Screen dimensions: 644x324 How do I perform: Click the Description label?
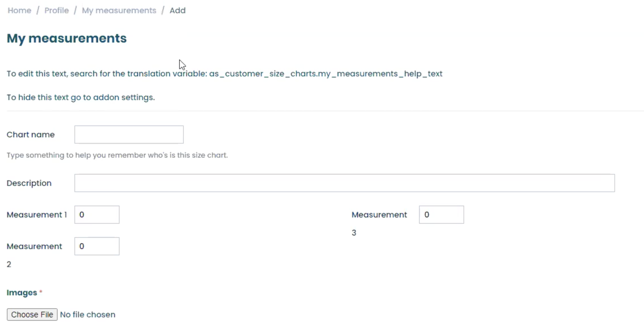click(29, 183)
